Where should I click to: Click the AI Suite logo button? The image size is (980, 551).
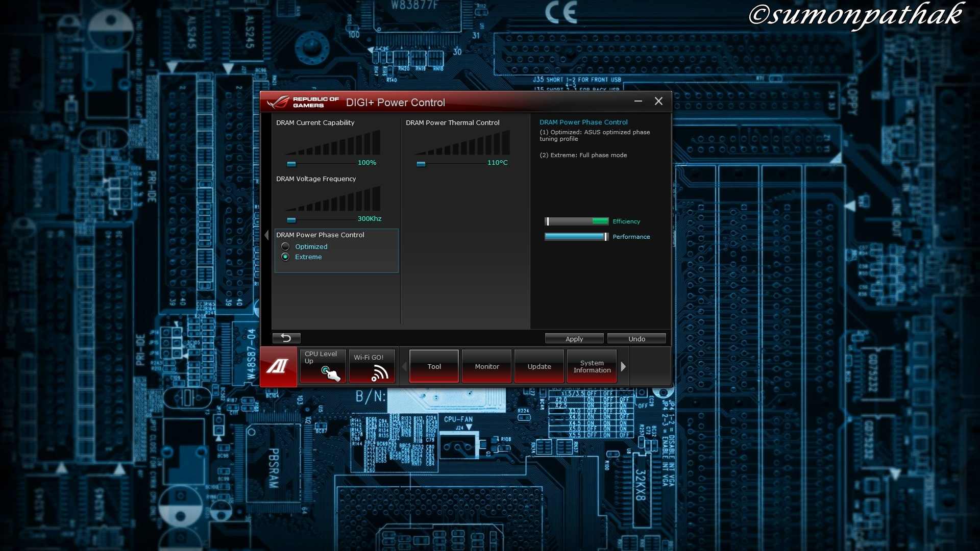(278, 366)
